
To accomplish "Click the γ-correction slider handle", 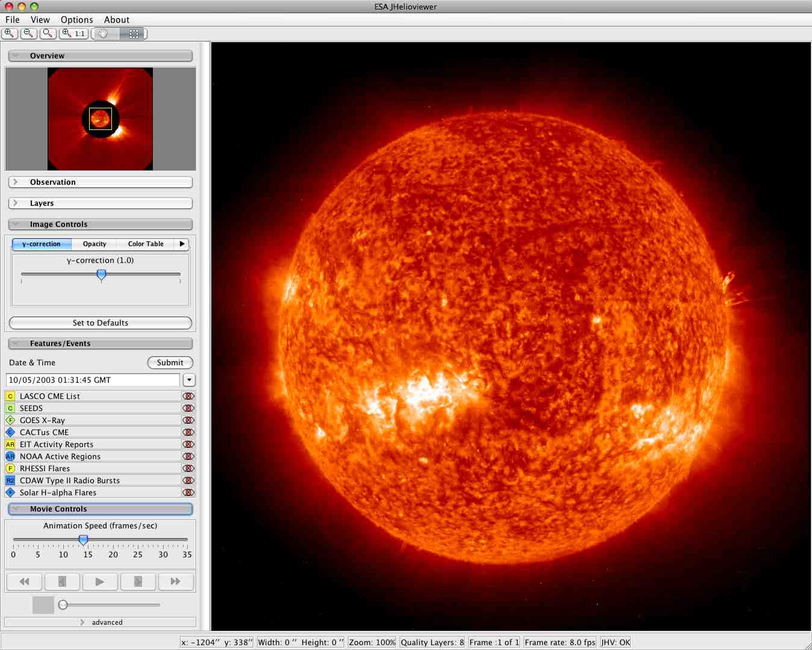I will (x=101, y=275).
